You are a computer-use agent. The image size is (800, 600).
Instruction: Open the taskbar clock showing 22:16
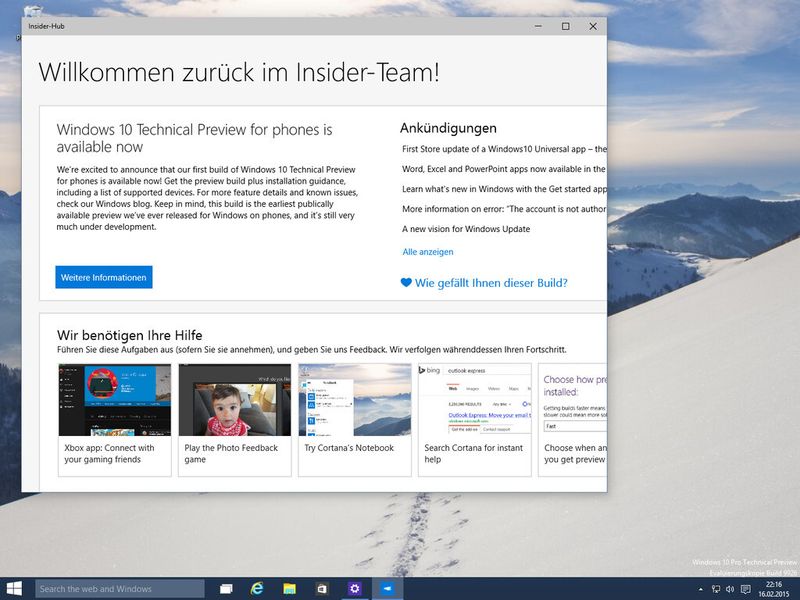773,589
